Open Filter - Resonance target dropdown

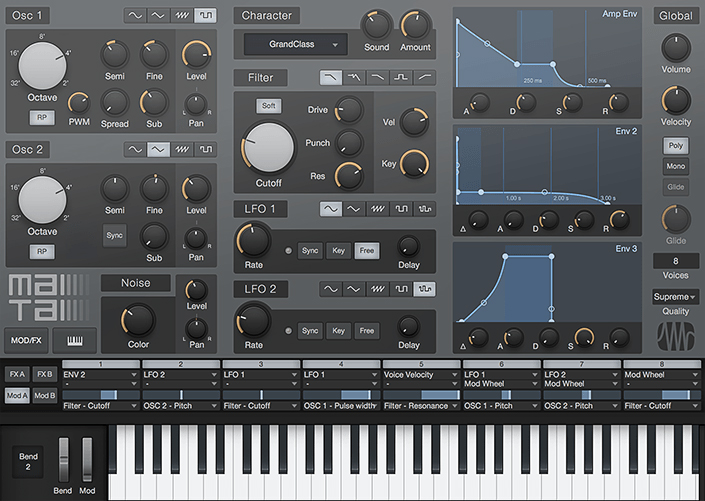421,406
